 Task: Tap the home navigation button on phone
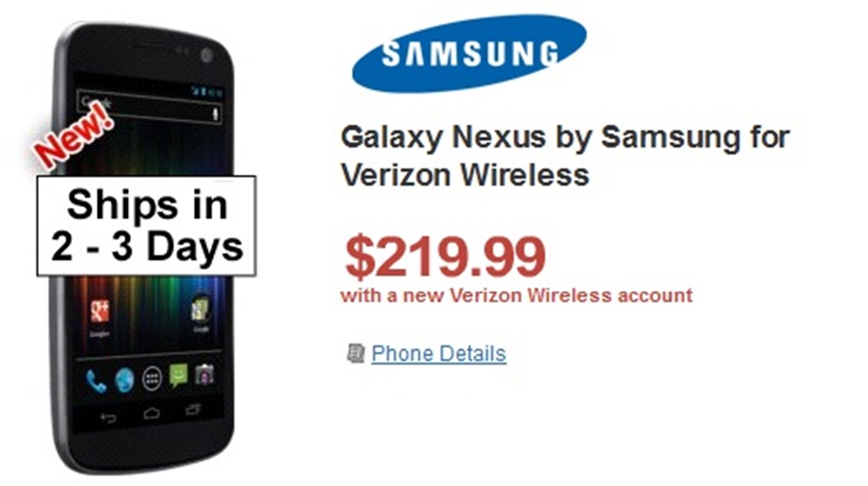[152, 413]
